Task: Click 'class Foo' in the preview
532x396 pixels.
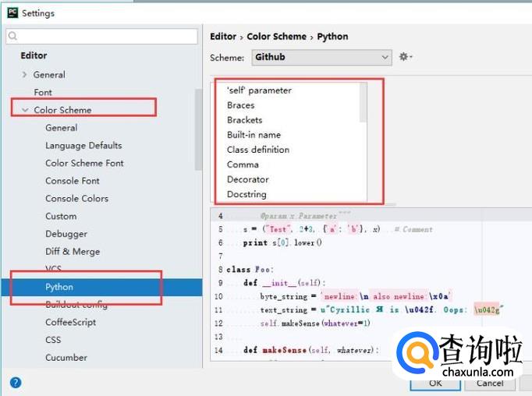Action: coord(250,270)
